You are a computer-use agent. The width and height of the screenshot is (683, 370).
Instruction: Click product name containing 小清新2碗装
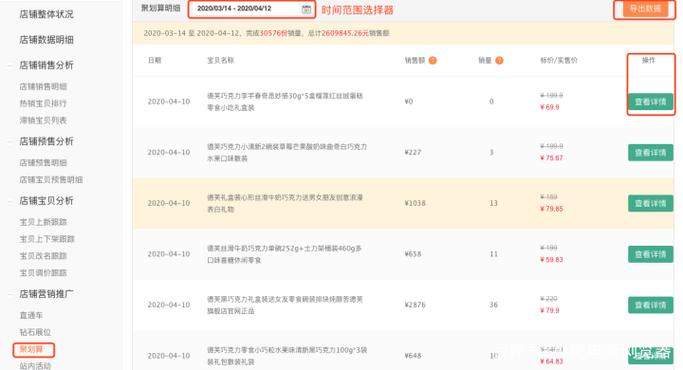click(x=287, y=153)
